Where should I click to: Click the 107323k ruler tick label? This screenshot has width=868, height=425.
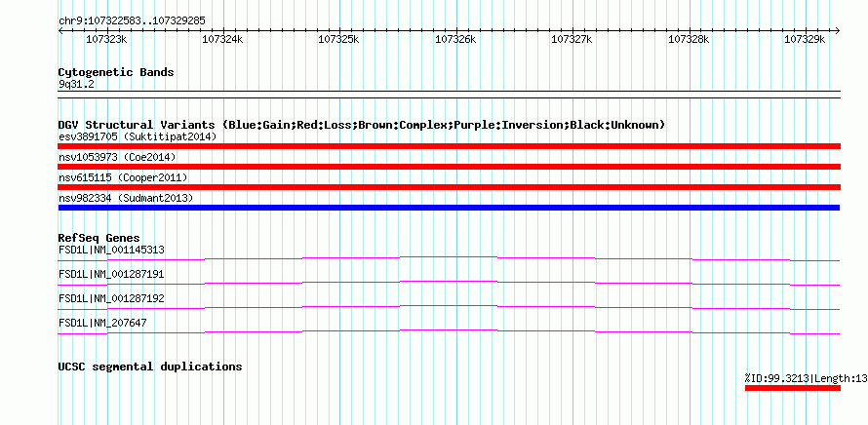coord(106,39)
